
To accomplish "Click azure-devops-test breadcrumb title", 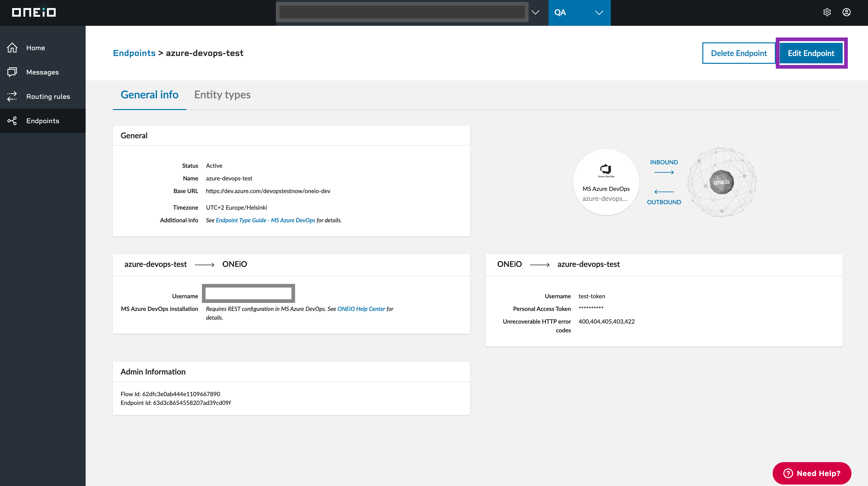I will tap(205, 53).
